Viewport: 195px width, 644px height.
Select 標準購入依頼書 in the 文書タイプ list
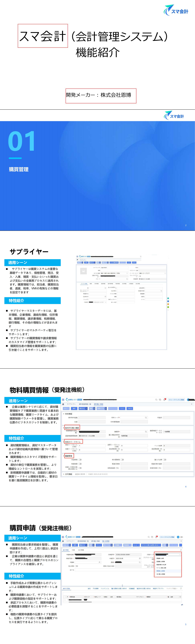coord(161,571)
